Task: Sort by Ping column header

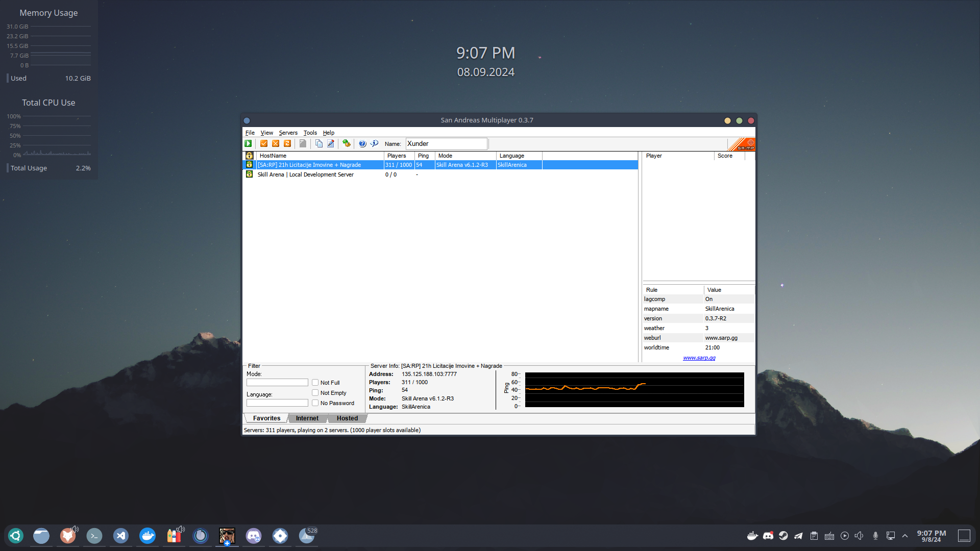Action: pyautogui.click(x=425, y=156)
